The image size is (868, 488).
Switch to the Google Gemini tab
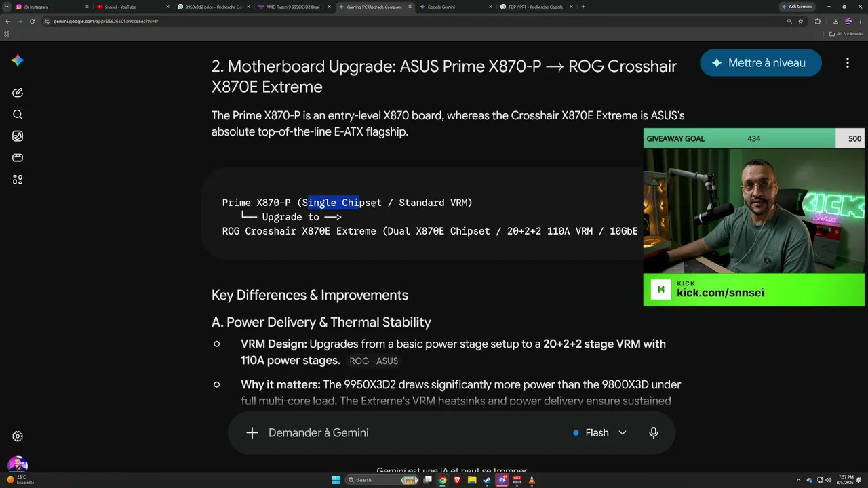pyautogui.click(x=455, y=7)
